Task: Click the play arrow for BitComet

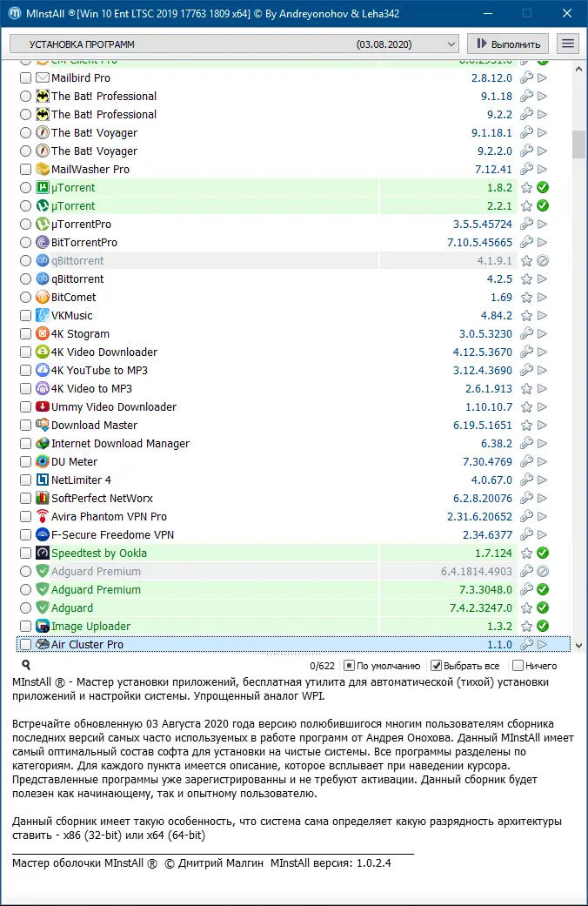Action: (543, 297)
